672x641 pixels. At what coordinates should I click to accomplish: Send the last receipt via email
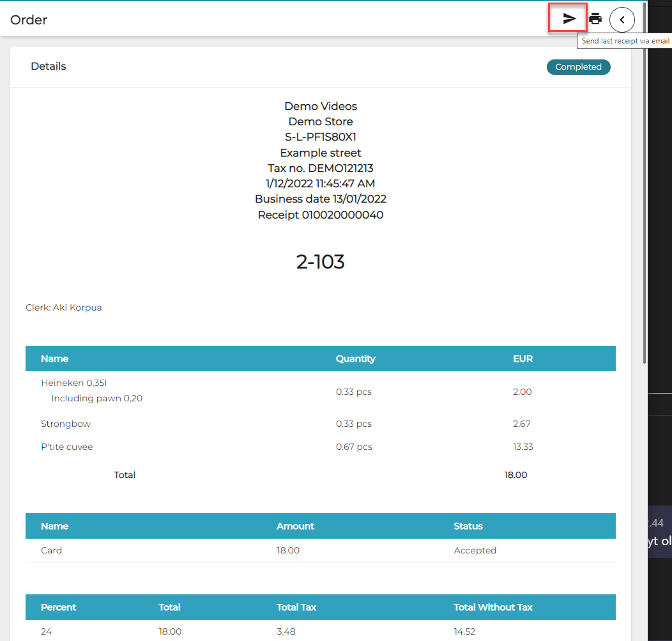coord(569,19)
